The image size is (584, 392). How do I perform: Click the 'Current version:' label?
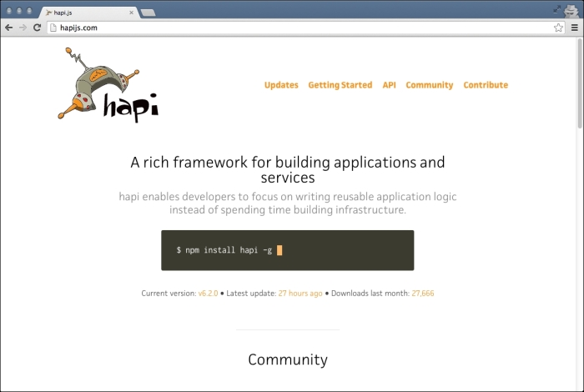169,294
